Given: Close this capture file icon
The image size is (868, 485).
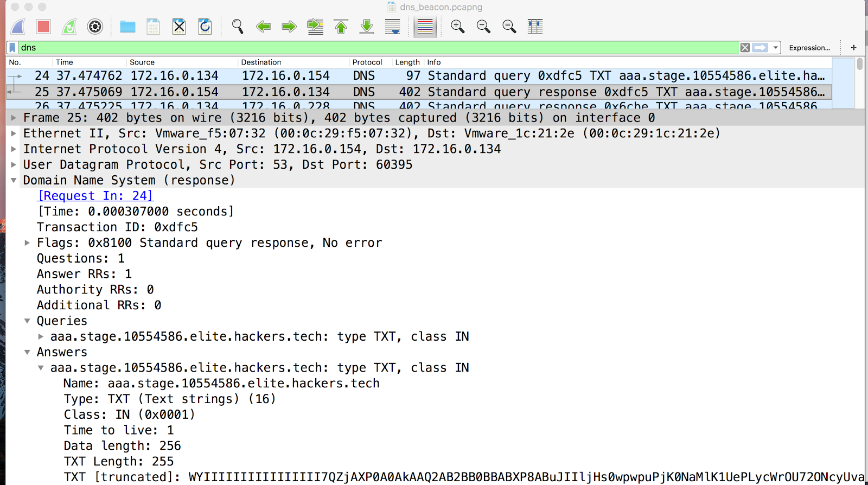Looking at the screenshot, I should 179,27.
